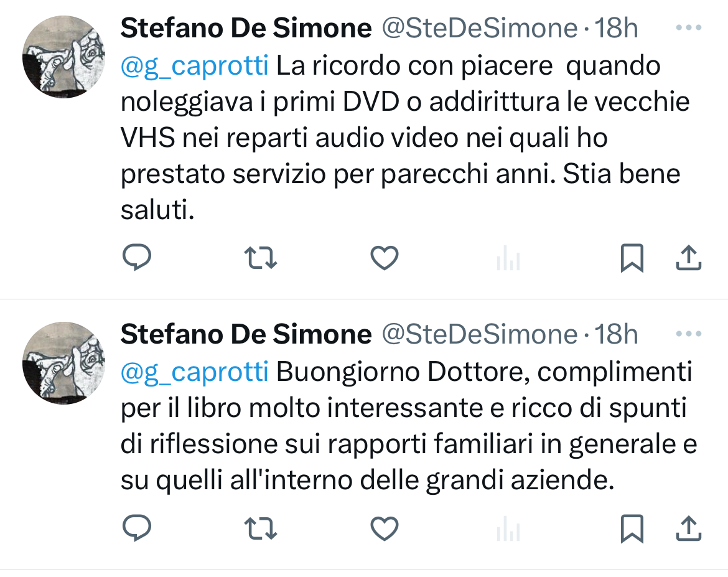Like the 'Buongiorno Dottore' tweet

(x=384, y=528)
